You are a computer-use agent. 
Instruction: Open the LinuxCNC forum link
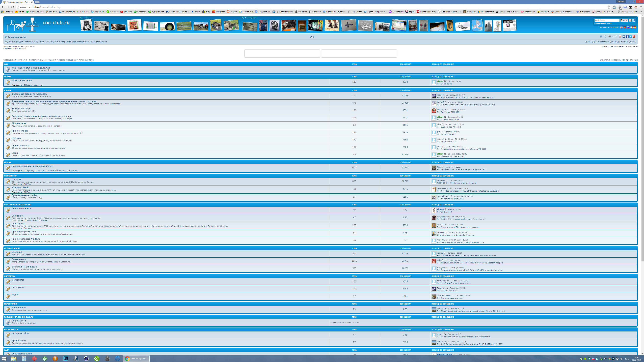tap(16, 179)
